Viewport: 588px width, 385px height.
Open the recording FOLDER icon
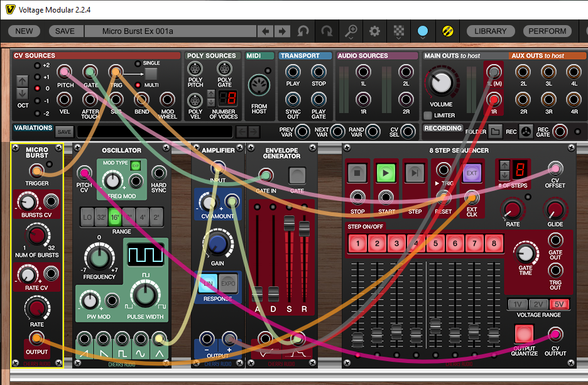496,132
